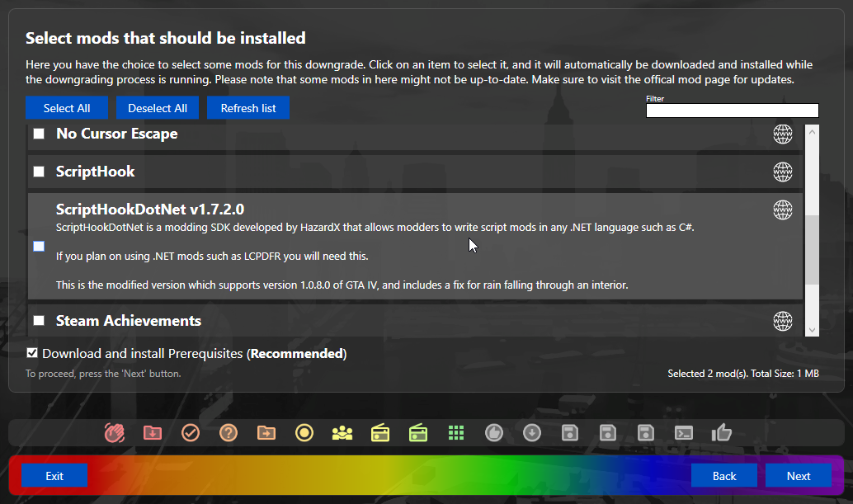Enable the Steam Achievements checkbox

click(39, 320)
